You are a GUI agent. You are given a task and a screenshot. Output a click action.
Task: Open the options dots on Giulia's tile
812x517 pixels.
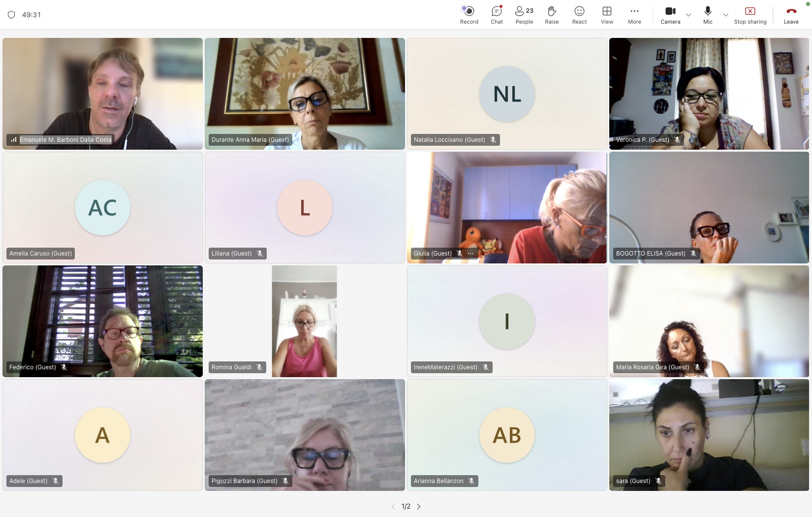[470, 254]
